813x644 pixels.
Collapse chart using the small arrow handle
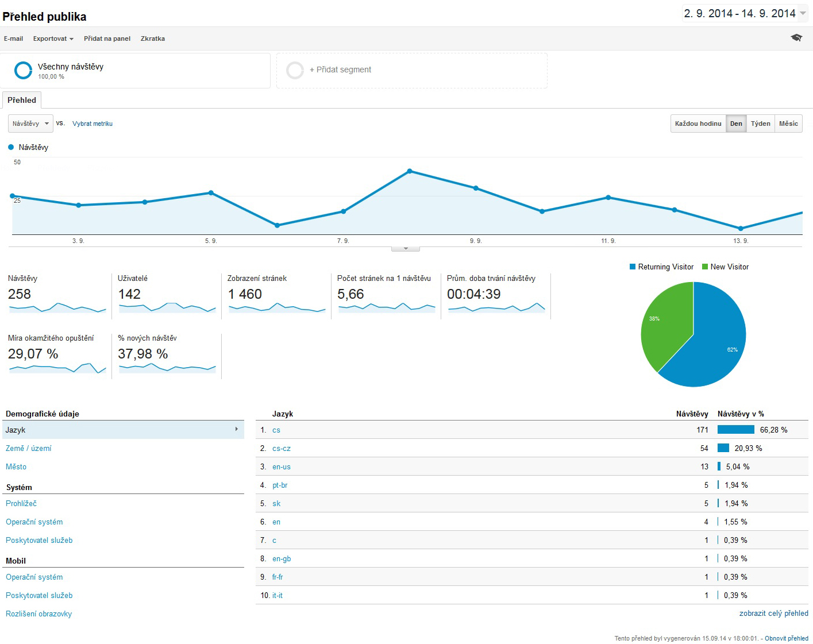[406, 249]
